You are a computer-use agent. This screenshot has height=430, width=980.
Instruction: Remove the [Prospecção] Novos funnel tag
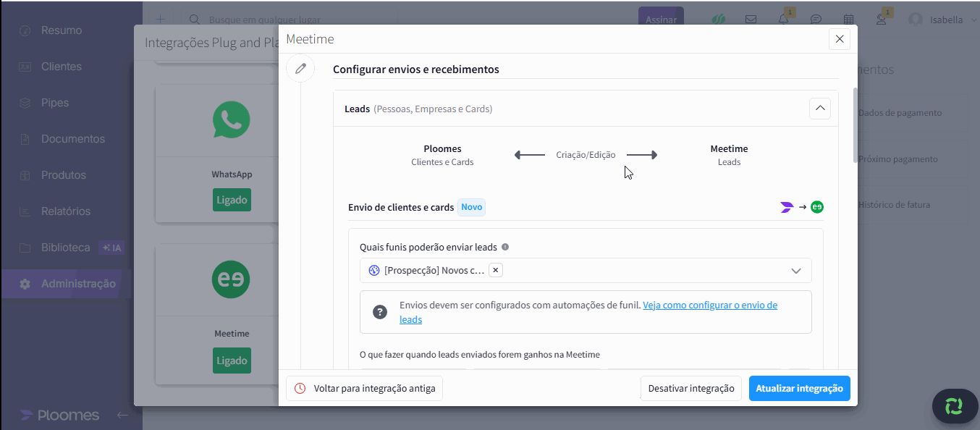click(495, 270)
